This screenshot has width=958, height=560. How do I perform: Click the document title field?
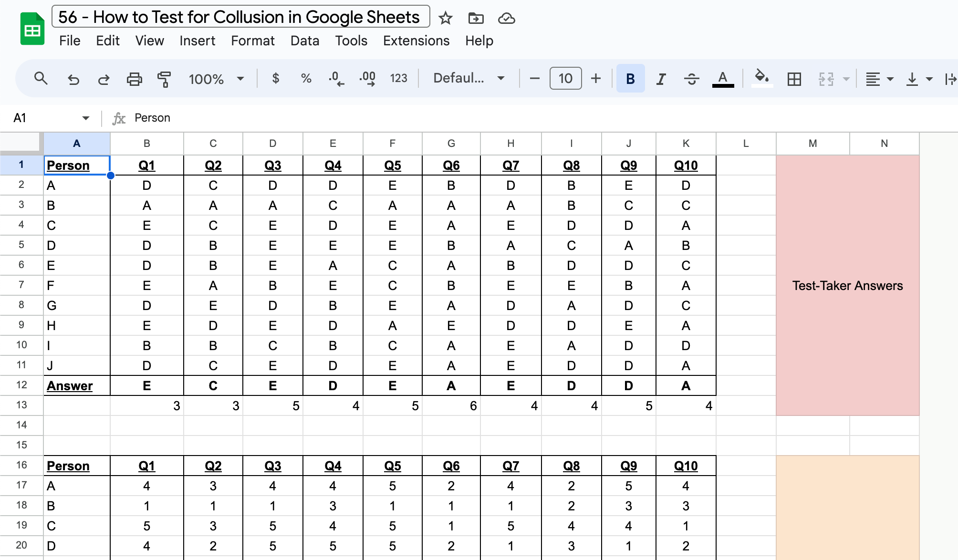(240, 17)
